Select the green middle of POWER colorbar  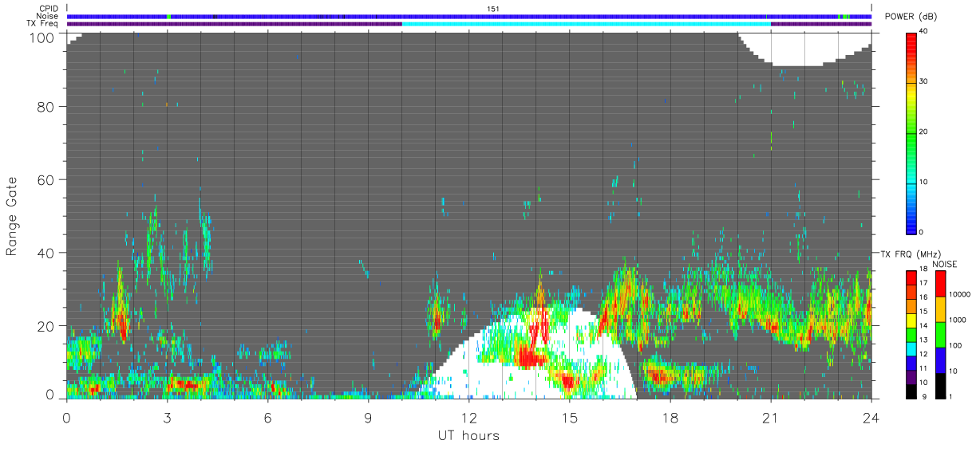click(911, 132)
